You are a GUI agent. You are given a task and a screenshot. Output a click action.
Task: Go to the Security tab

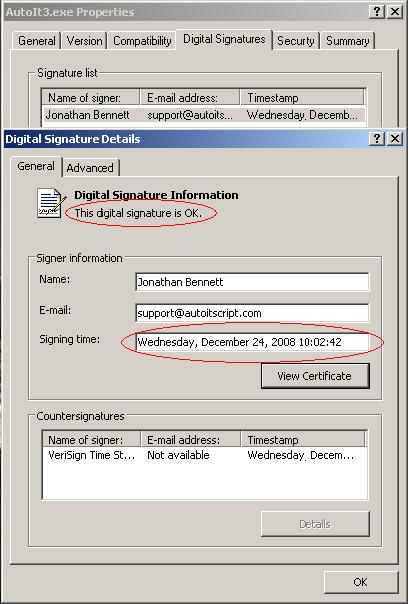(x=296, y=41)
